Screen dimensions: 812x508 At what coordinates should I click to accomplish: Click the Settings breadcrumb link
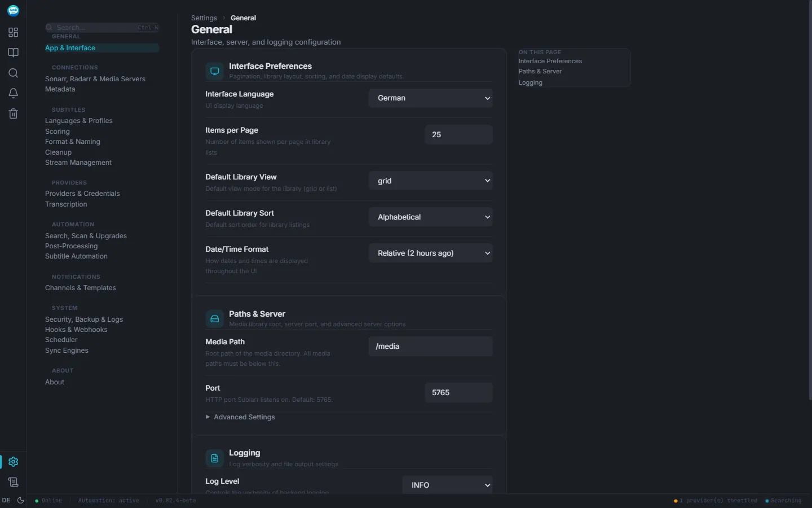204,18
